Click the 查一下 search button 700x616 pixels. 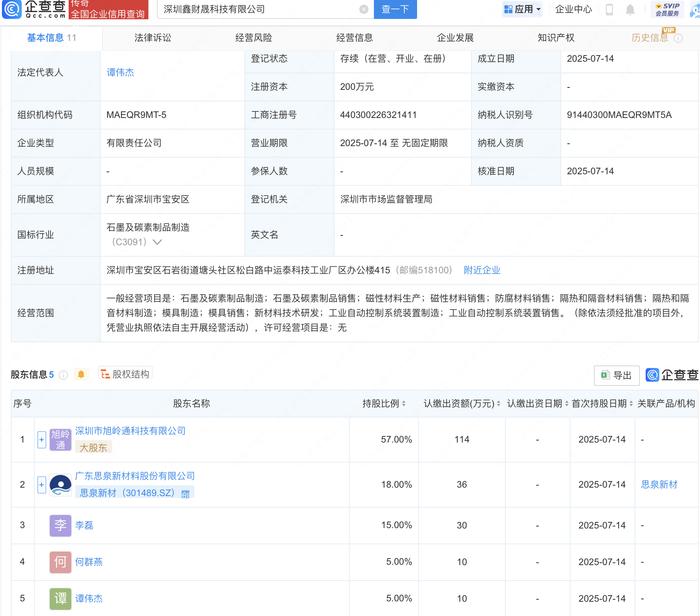pos(395,9)
